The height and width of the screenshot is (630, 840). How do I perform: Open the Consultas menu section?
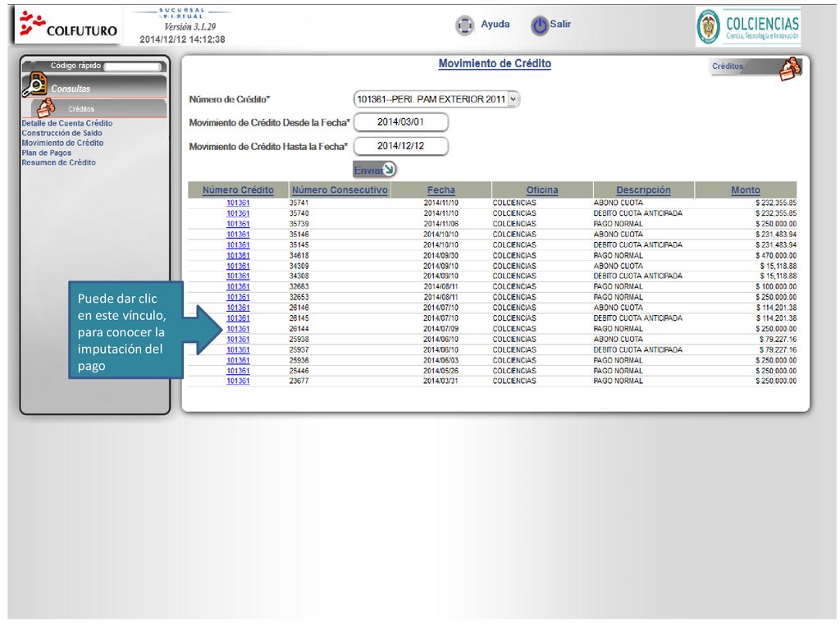click(71, 89)
